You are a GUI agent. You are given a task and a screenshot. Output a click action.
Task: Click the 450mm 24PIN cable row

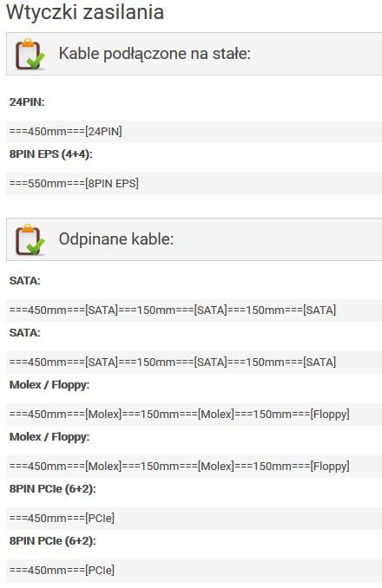[x=194, y=132]
